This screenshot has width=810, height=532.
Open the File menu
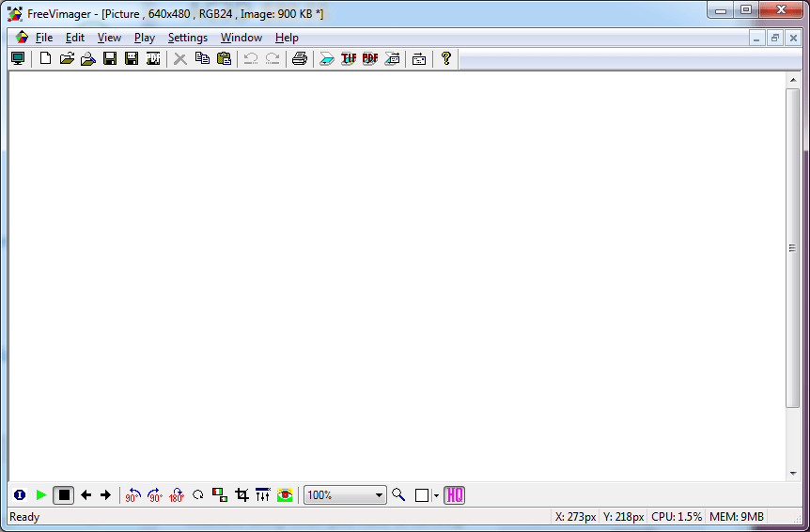[x=44, y=38]
